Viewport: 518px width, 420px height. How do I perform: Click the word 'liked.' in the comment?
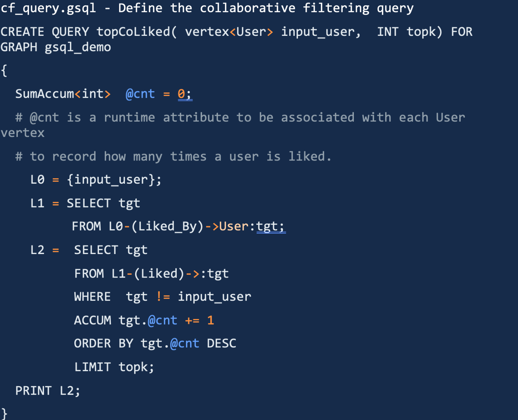tap(310, 156)
